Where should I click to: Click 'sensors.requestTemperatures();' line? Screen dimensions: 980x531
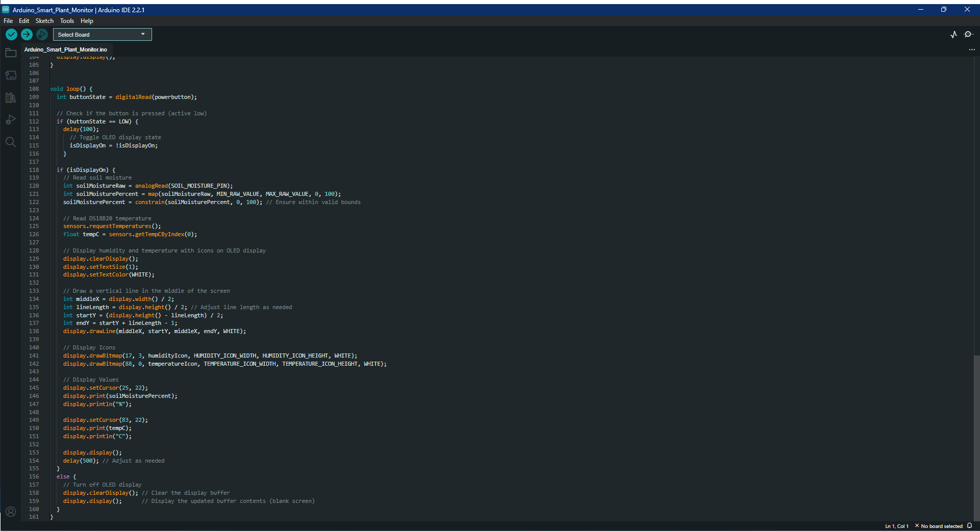(x=112, y=226)
